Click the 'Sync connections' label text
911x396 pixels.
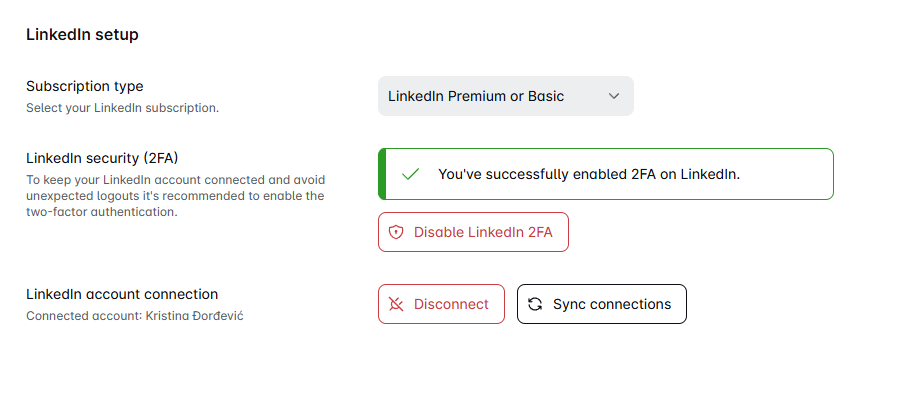click(612, 304)
